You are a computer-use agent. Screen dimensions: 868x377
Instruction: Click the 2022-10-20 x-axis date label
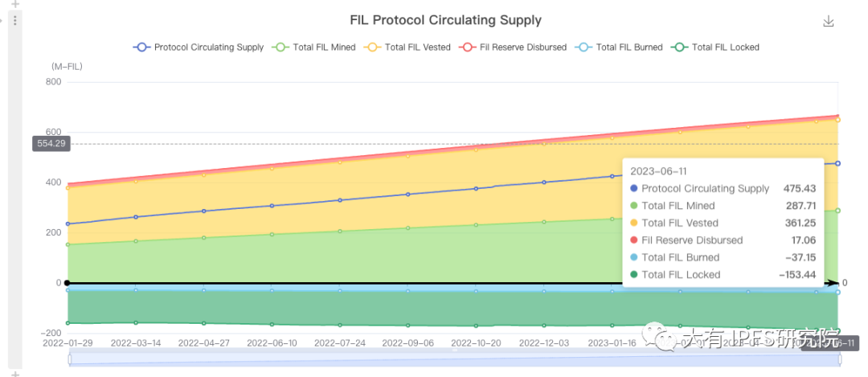pos(475,343)
